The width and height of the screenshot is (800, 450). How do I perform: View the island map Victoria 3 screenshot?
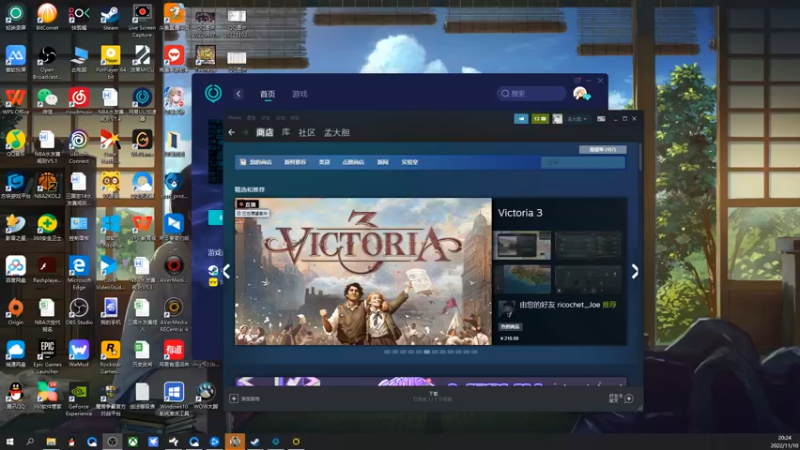(x=522, y=279)
